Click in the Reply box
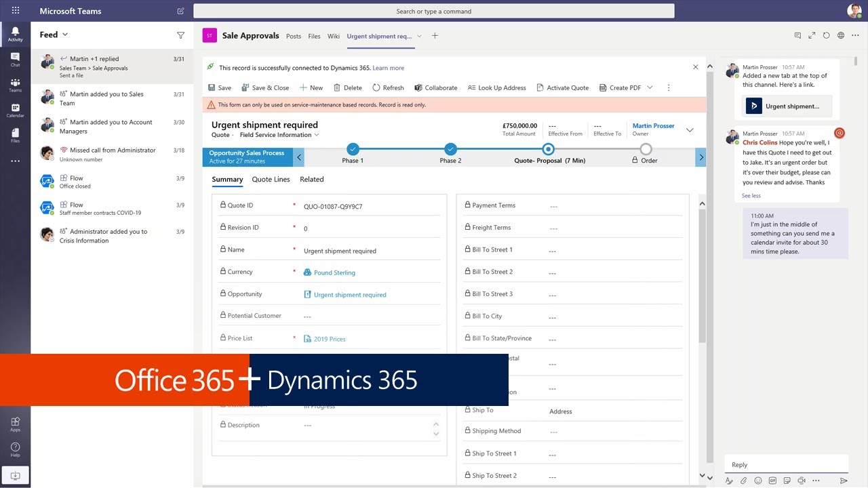Screen dimensions: 868x488 pyautogui.click(x=786, y=464)
